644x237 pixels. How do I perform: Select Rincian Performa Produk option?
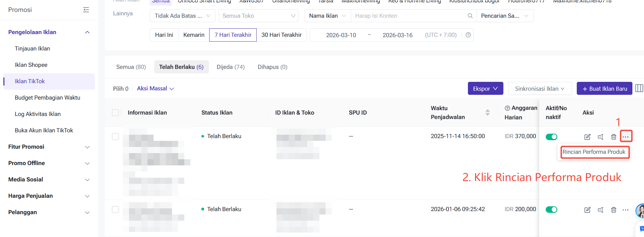point(594,152)
